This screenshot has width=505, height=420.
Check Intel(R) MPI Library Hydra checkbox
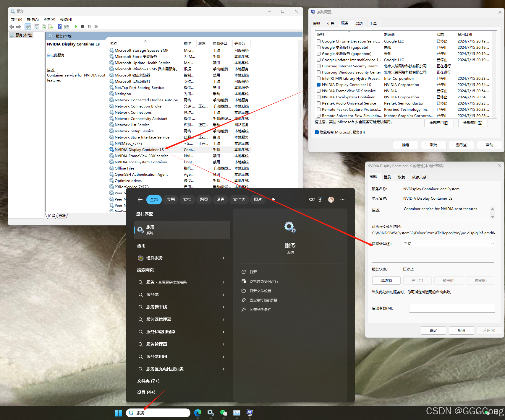tap(319, 79)
